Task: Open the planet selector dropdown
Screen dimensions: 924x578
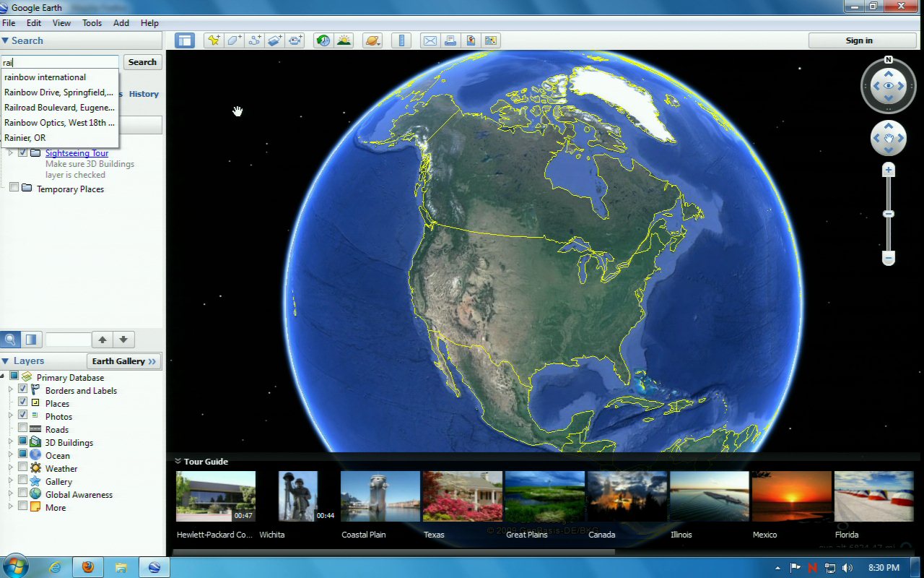Action: point(372,40)
